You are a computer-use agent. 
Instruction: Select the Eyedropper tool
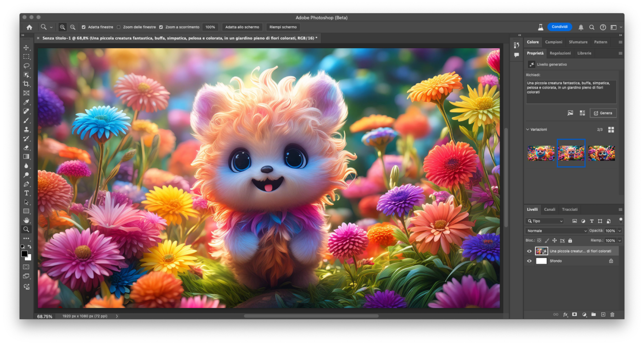(x=26, y=102)
